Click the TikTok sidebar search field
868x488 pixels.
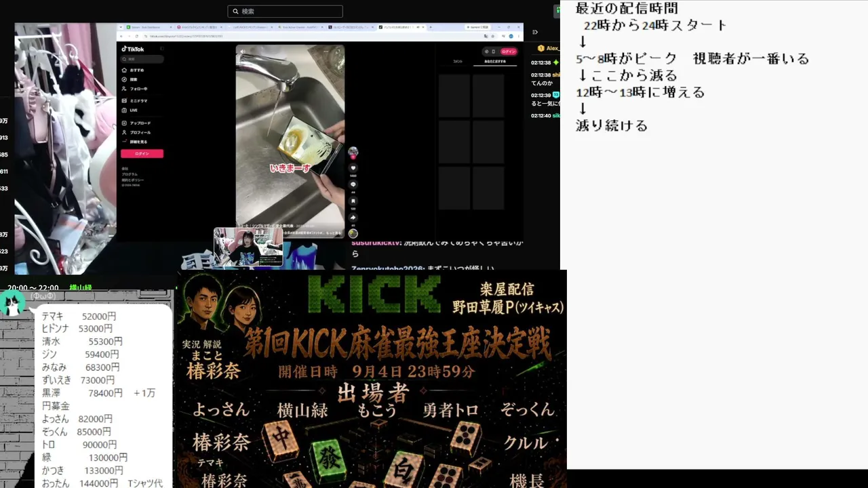(142, 59)
